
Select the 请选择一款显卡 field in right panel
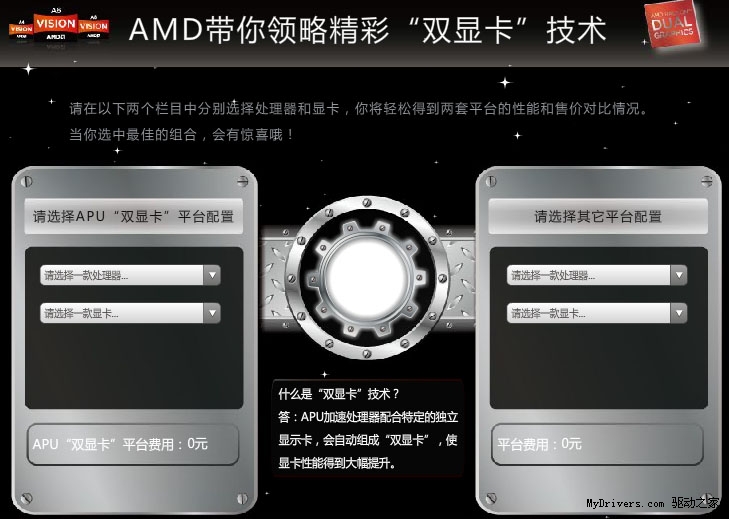[597, 313]
